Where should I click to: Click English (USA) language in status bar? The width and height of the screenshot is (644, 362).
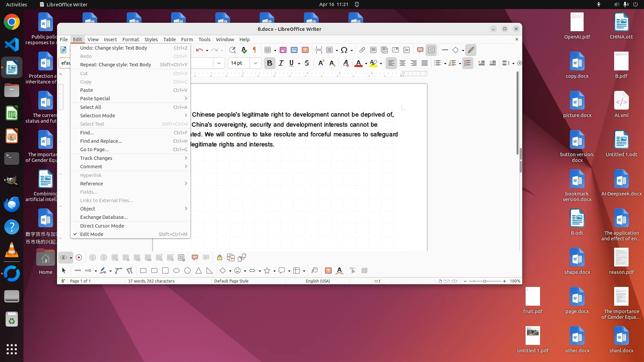pyautogui.click(x=318, y=281)
